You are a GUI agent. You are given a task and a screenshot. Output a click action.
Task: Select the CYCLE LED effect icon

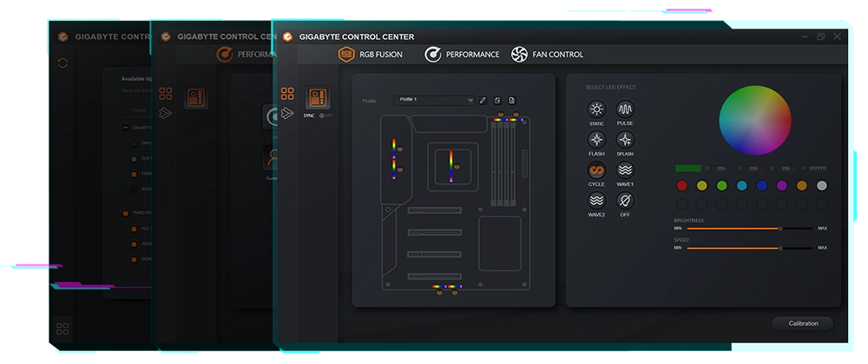pos(596,169)
